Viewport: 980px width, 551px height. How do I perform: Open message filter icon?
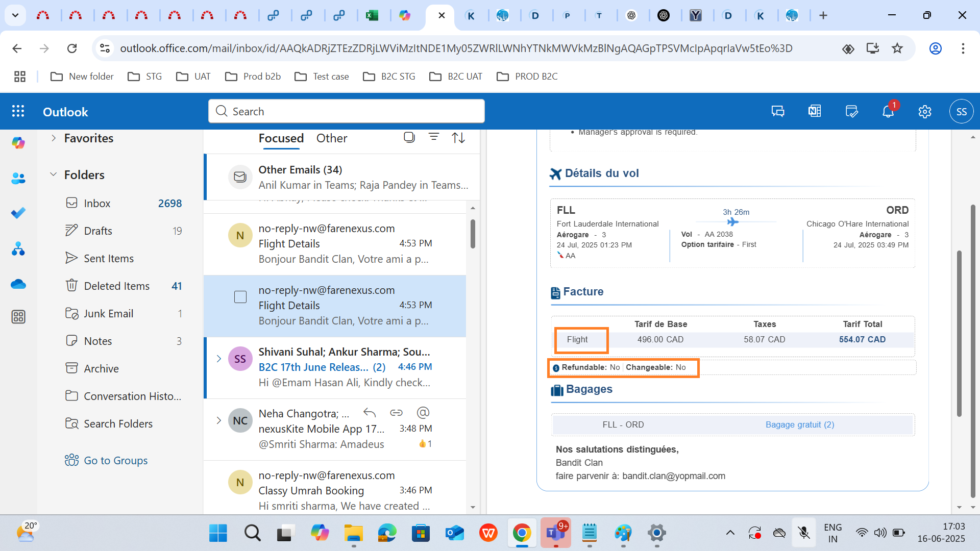click(x=434, y=137)
